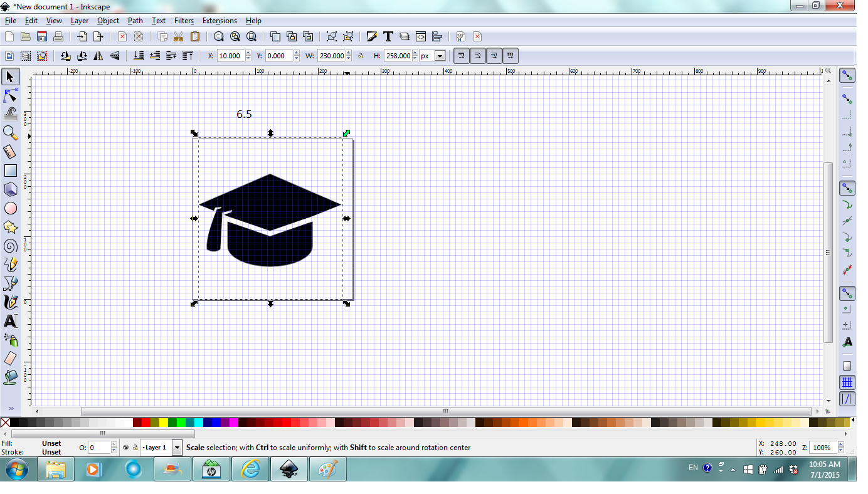Viewport: 868px width, 494px height.
Task: Open the Align and Distribute icon
Action: point(437,36)
